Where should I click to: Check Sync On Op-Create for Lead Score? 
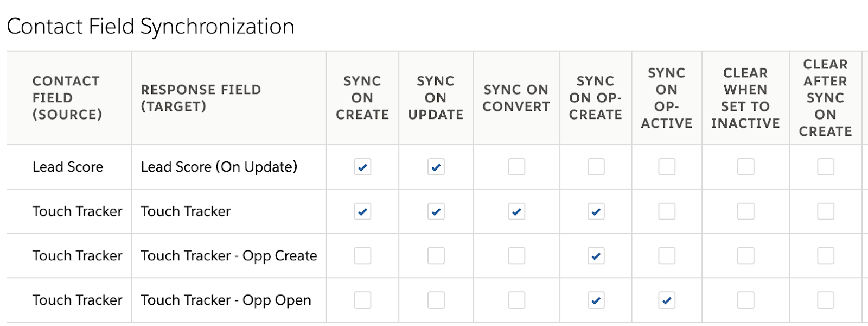(596, 167)
